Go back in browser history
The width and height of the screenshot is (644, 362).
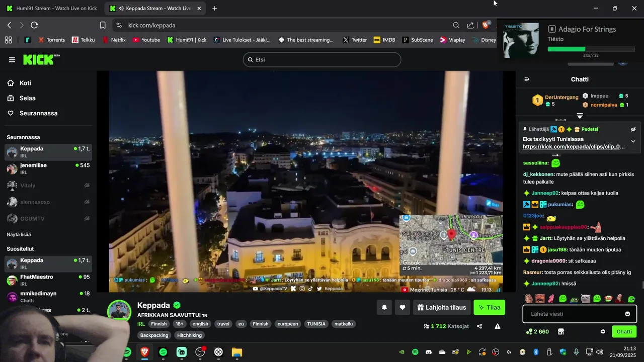coord(9,25)
